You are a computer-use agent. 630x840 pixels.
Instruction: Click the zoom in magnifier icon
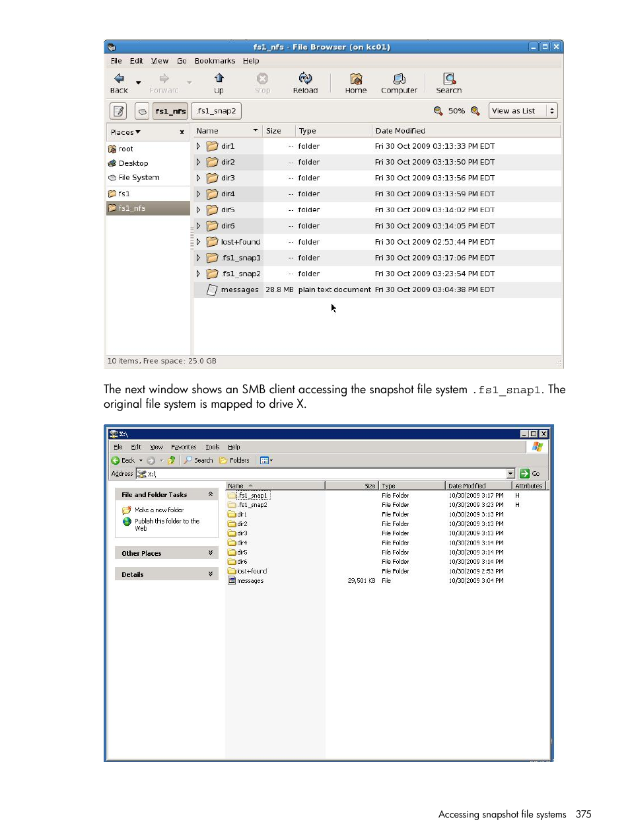click(475, 111)
